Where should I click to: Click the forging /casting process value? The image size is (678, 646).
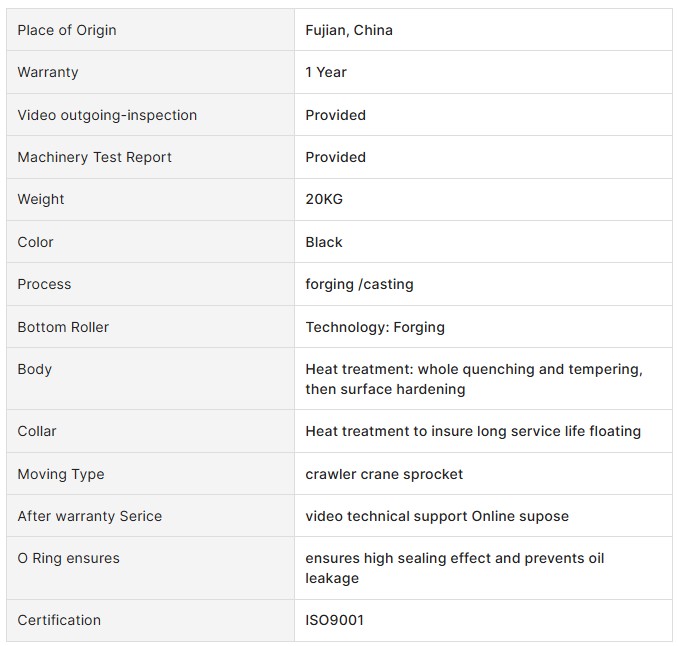(359, 285)
